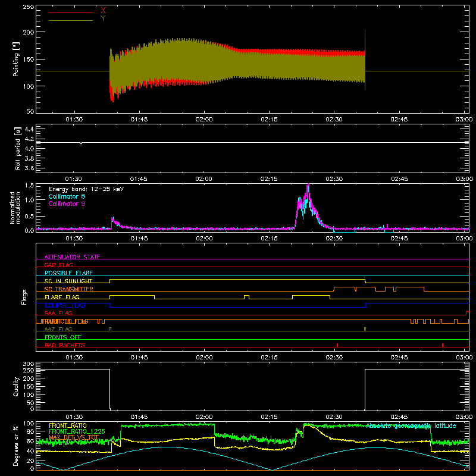Screen dimensions: 476x476
Task: Click the 1.0 tick on the modulation axis
Action: [x=29, y=200]
